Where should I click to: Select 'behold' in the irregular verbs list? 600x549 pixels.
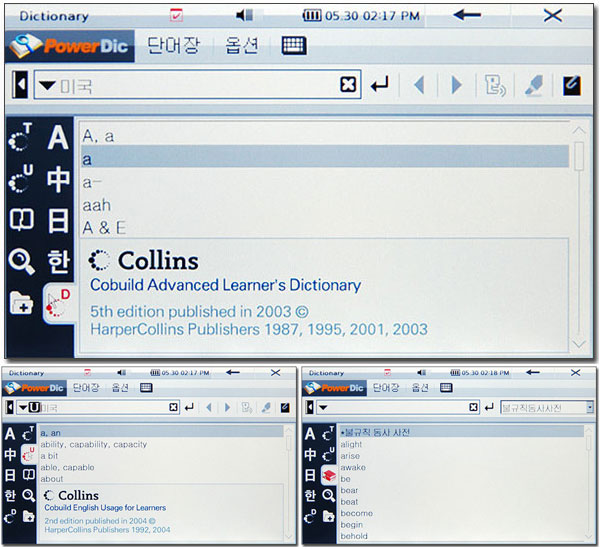pos(462,536)
